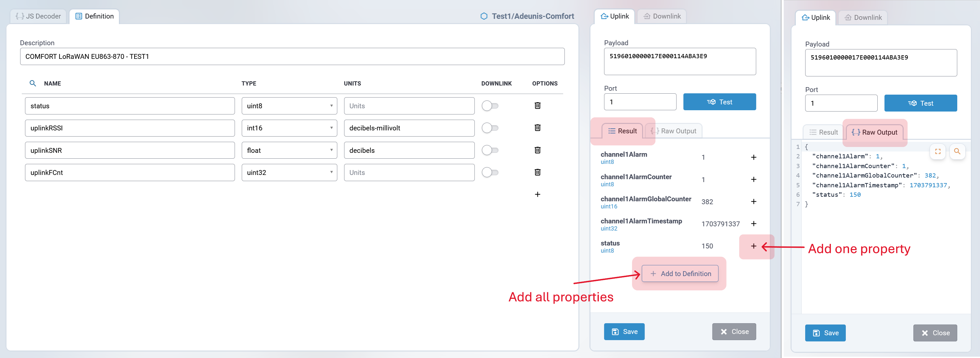Click the Add to Definition button

(x=680, y=273)
